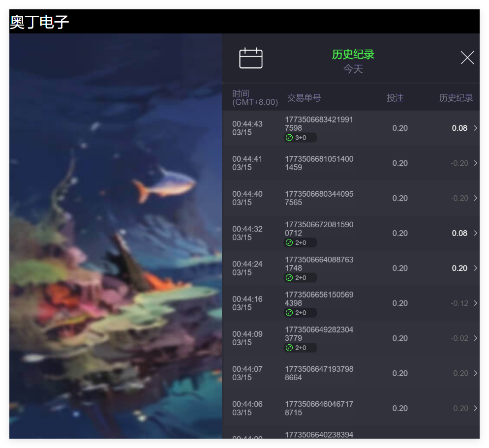This screenshot has width=489, height=448.
Task: Click the 历史纪录 title heading
Action: tap(353, 54)
